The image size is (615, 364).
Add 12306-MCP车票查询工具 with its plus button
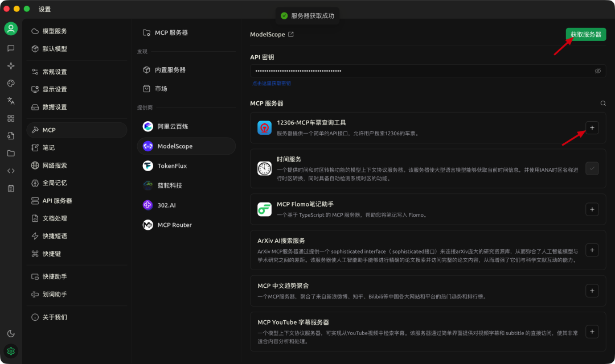click(x=592, y=127)
